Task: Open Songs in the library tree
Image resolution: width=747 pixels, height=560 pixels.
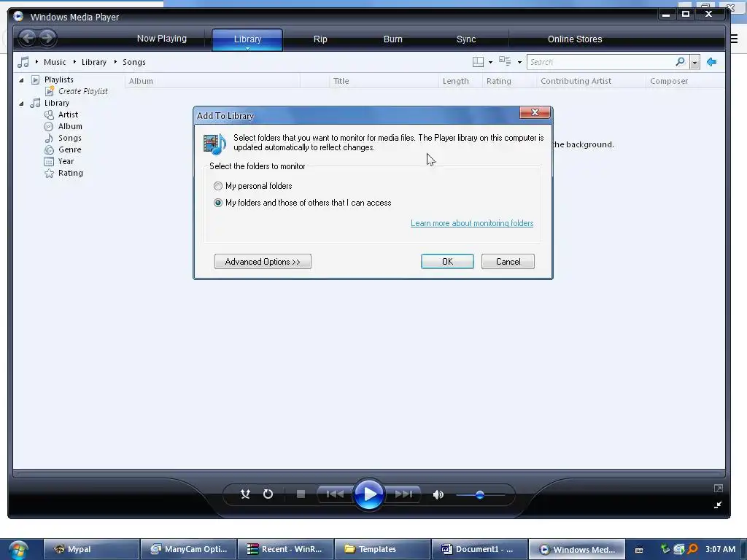Action: tap(69, 138)
